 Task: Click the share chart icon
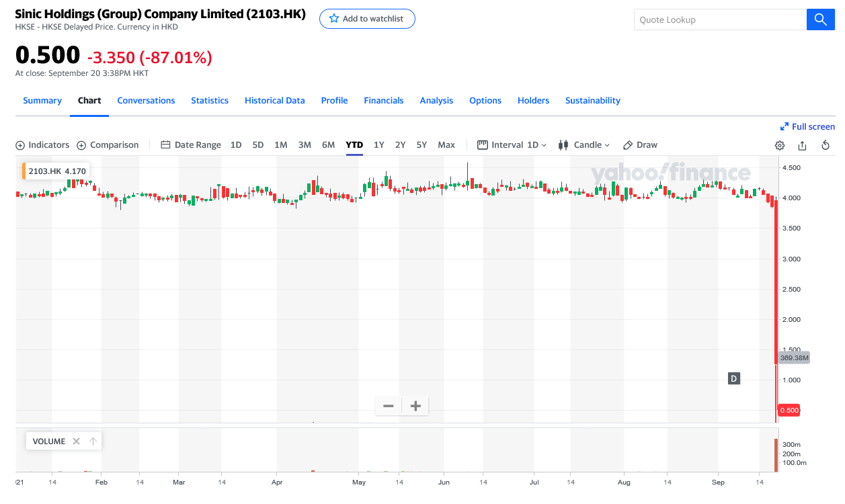click(802, 145)
